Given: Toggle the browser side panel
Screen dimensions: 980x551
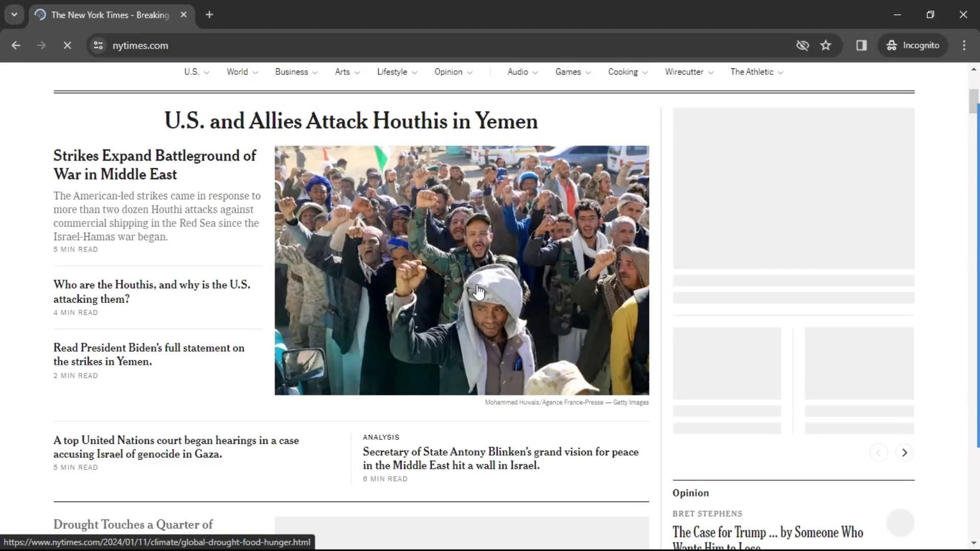Looking at the screenshot, I should pos(862,45).
